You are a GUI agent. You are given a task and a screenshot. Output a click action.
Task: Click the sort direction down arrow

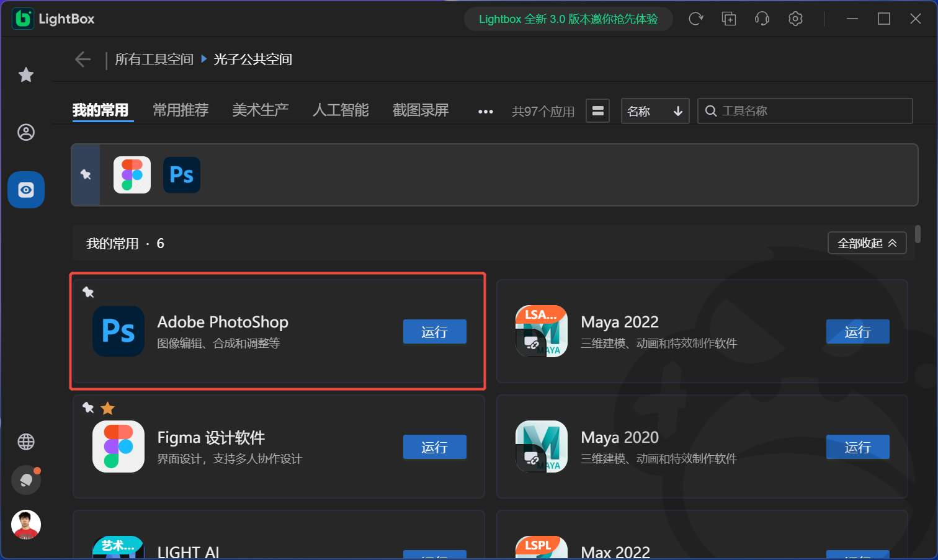678,111
